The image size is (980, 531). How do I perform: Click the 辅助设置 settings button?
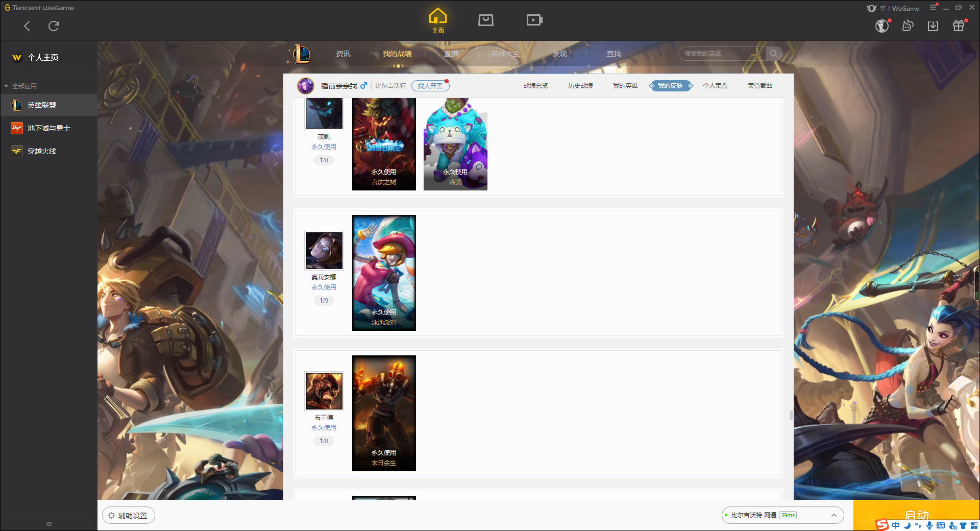pyautogui.click(x=129, y=516)
